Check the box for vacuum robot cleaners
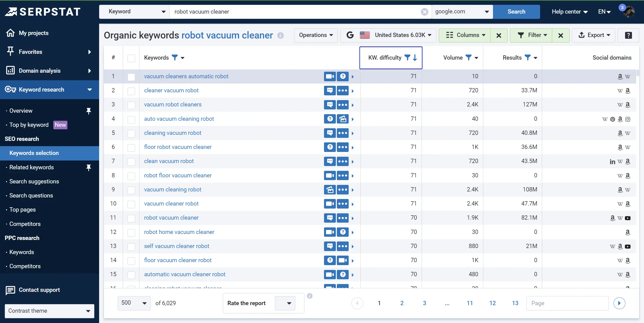This screenshot has height=323, width=644. click(x=131, y=105)
